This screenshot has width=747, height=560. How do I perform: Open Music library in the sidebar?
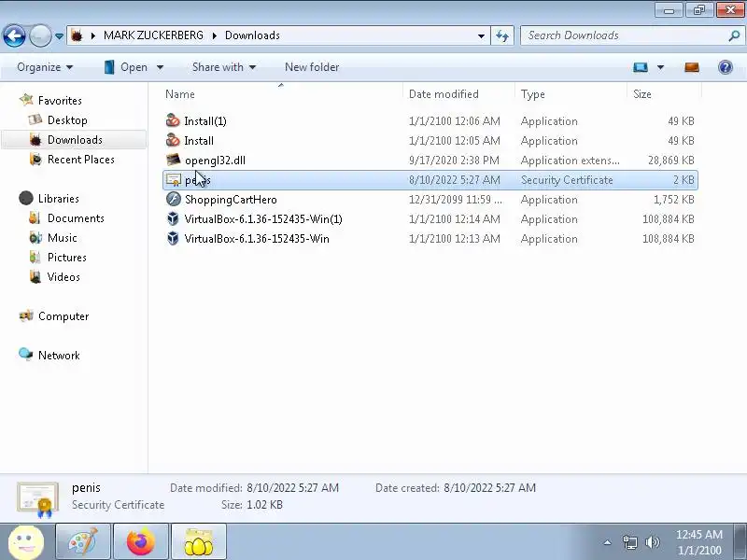53,238
